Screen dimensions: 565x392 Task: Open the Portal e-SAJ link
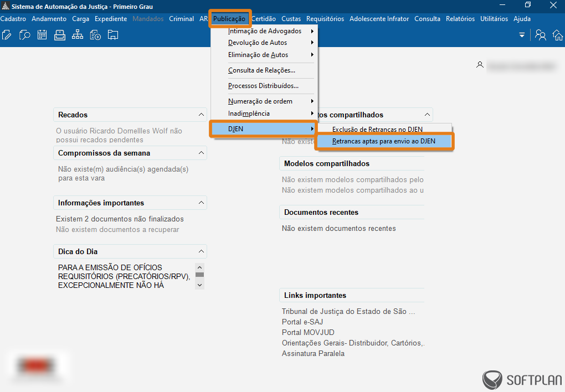302,322
